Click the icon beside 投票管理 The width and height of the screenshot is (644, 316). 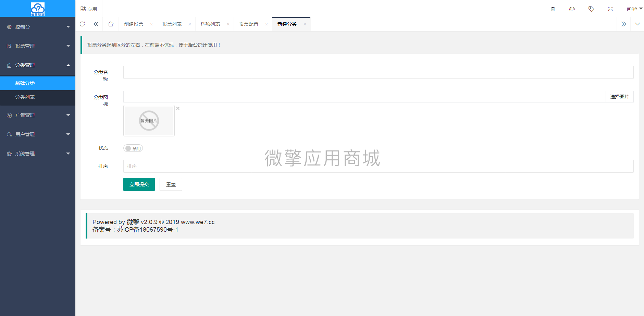(9, 46)
